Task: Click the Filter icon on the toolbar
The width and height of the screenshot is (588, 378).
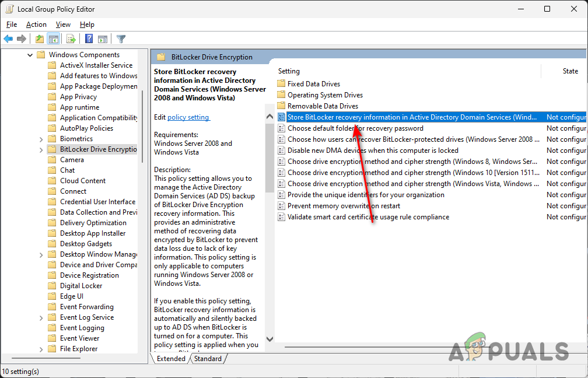Action: (x=121, y=38)
